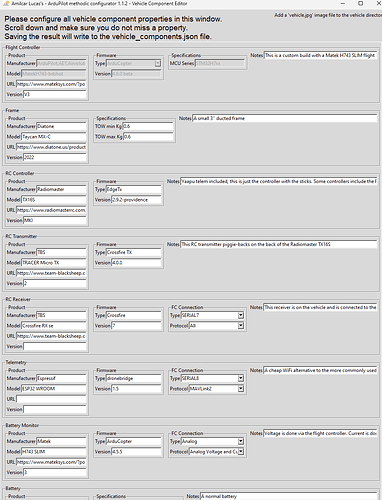Screen dimensions: 382x500
Task: Click RC Receiver Manufacturer field TBS
Action: tap(61, 315)
